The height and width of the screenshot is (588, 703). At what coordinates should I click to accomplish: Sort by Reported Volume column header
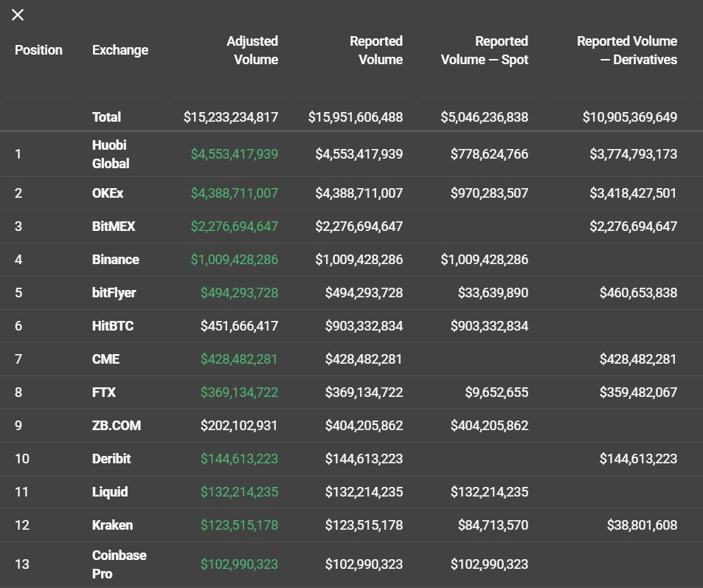pyautogui.click(x=376, y=50)
